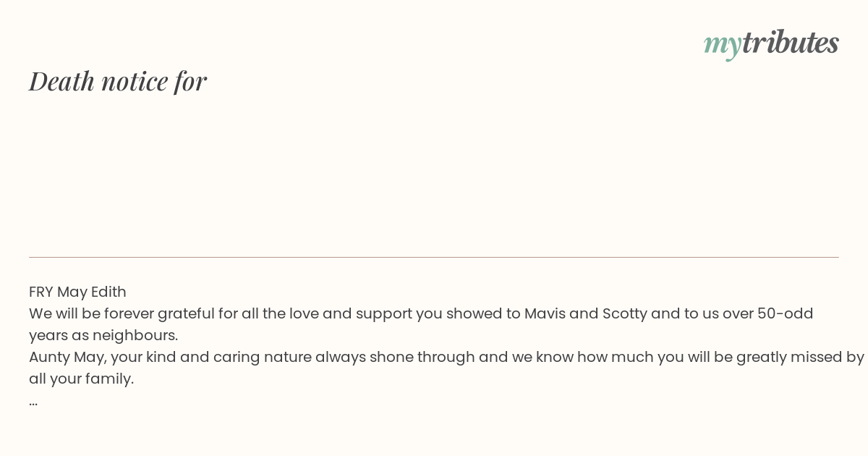Screen dimensions: 868x456
Task: Click "Aunty May" at the line start
Action: point(67,358)
